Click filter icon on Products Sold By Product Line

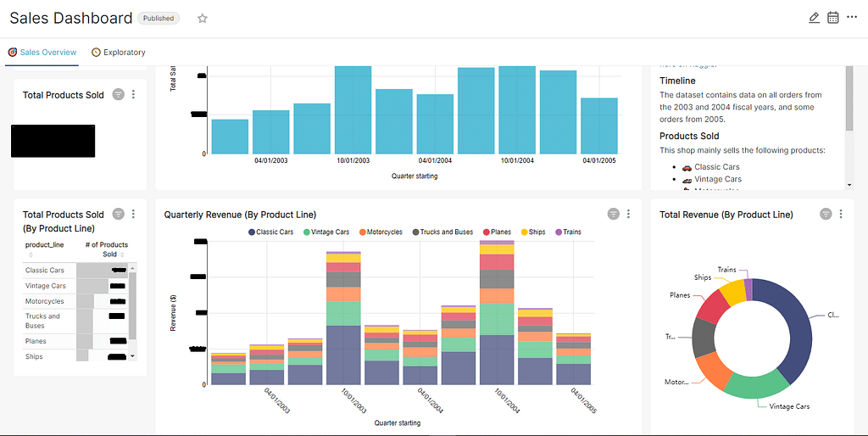pyautogui.click(x=119, y=214)
